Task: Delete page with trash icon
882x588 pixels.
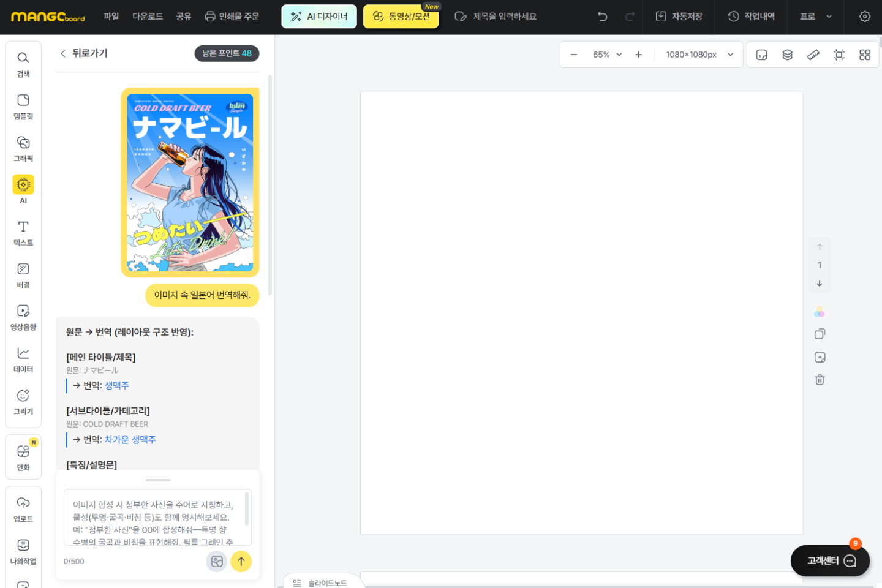Action: tap(820, 380)
